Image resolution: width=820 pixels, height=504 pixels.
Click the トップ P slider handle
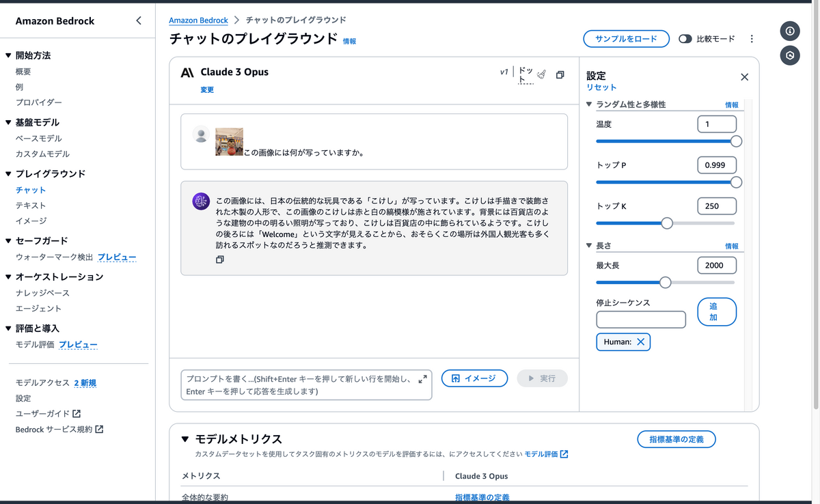pyautogui.click(x=736, y=182)
